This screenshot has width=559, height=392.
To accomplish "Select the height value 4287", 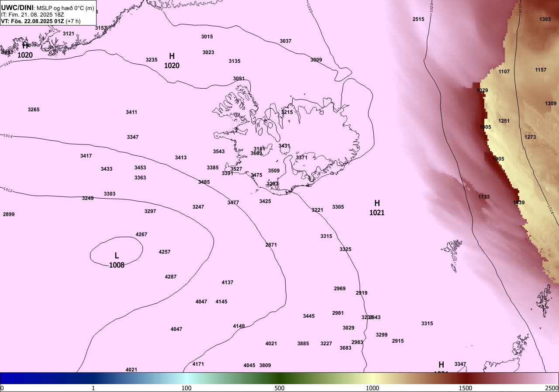I will point(171,277).
